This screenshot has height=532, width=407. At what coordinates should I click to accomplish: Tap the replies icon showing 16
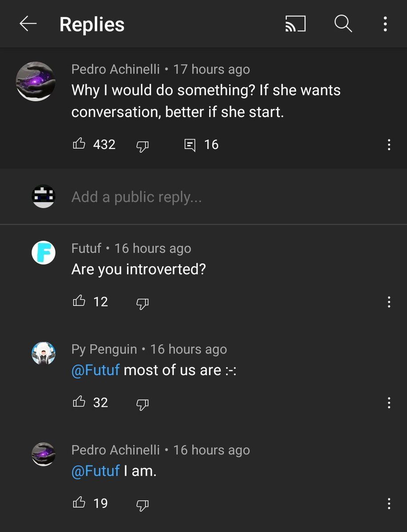pyautogui.click(x=190, y=145)
